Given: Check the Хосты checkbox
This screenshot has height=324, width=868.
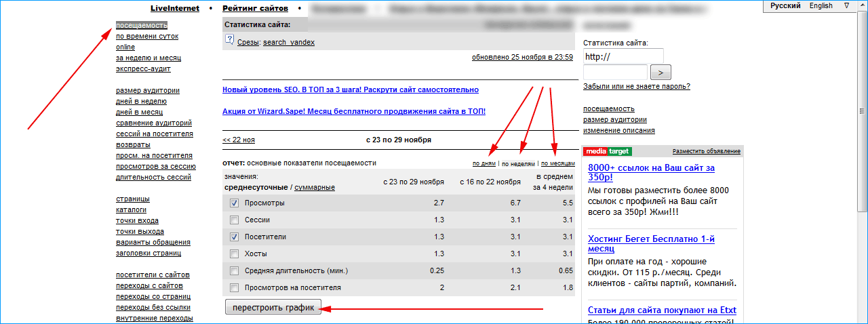Looking at the screenshot, I should point(234,254).
